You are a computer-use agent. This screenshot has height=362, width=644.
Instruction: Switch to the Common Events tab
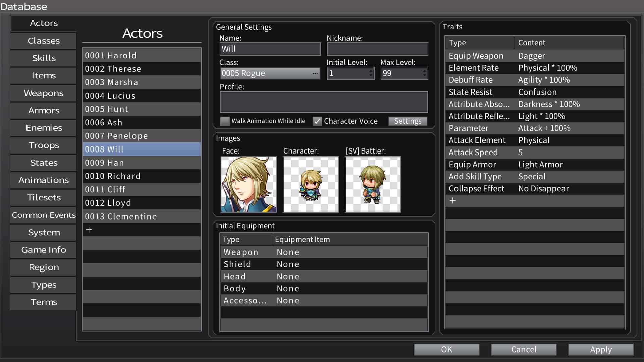coord(44,215)
